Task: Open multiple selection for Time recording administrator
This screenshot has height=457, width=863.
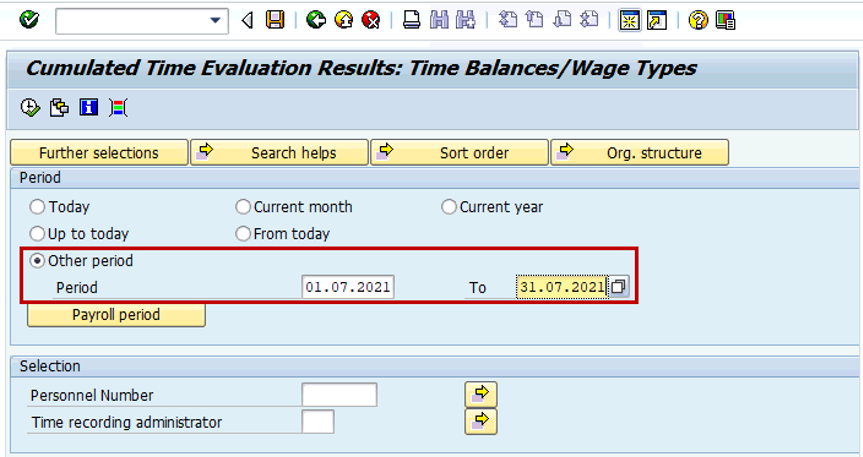Action: tap(481, 421)
